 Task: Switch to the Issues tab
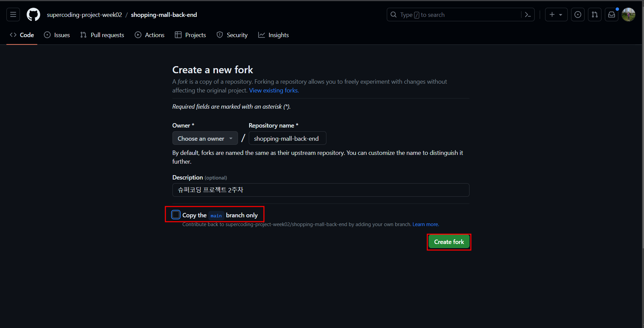(x=57, y=35)
